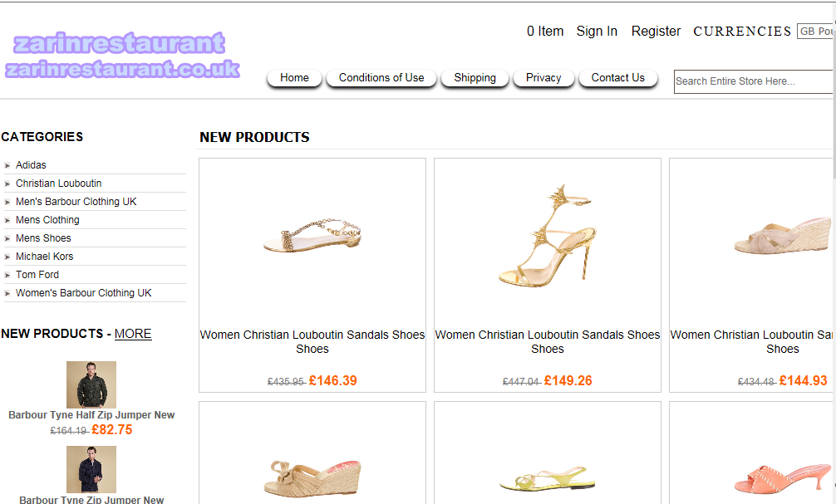Click the arrow bullet beside Men's Barbour Clothing UK
836x504 pixels.
point(7,202)
